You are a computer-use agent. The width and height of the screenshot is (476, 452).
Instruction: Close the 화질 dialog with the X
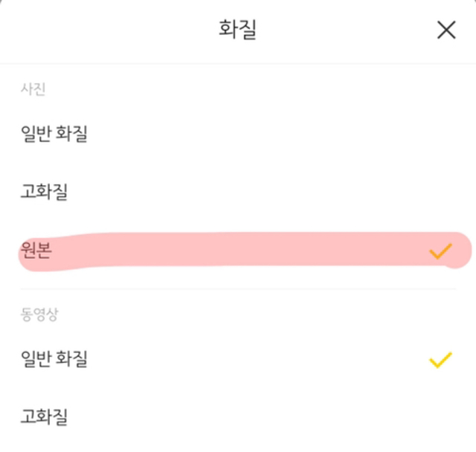[x=446, y=30]
